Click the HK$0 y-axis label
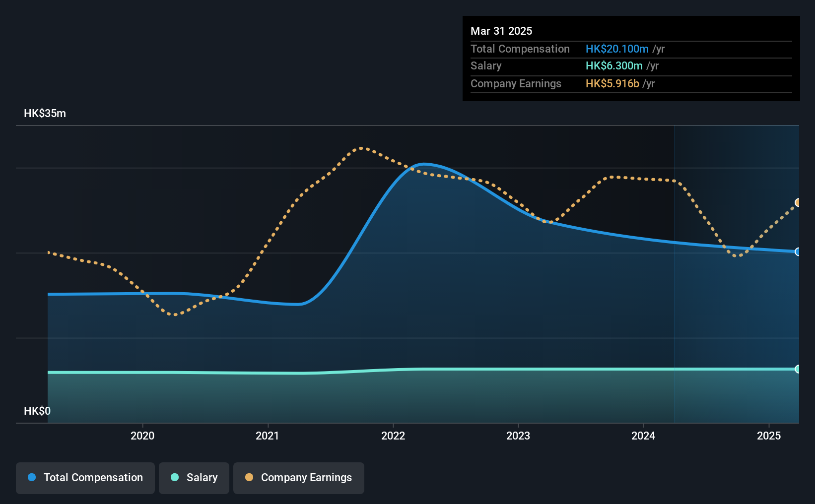815x504 pixels. (37, 411)
